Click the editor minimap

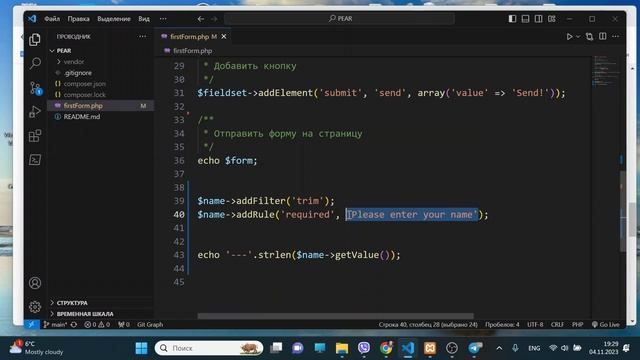tap(605, 71)
